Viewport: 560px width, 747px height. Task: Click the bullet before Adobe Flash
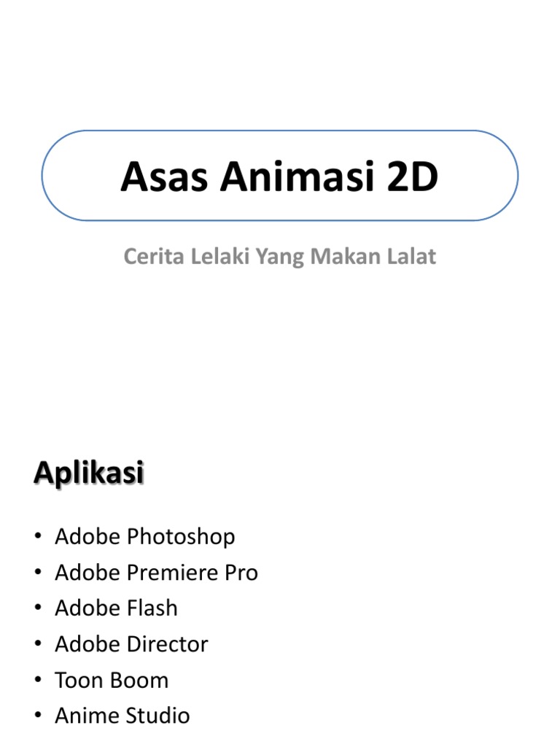pos(37,609)
